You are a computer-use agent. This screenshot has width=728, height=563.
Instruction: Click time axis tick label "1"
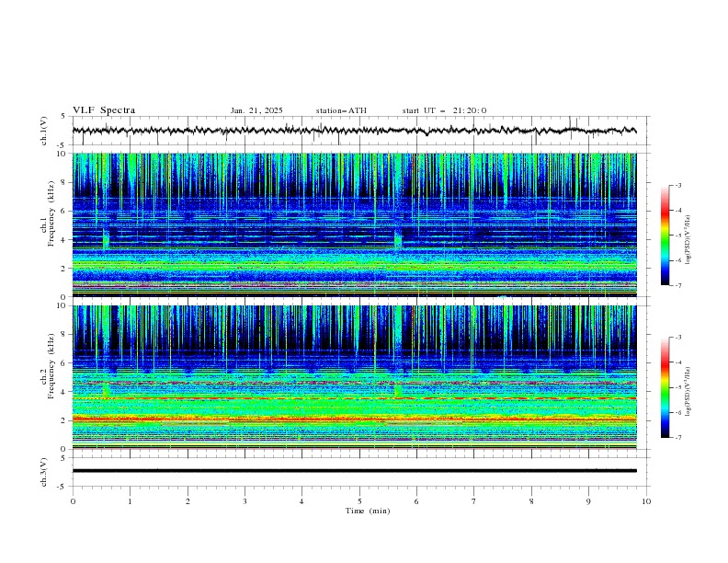pos(130,501)
